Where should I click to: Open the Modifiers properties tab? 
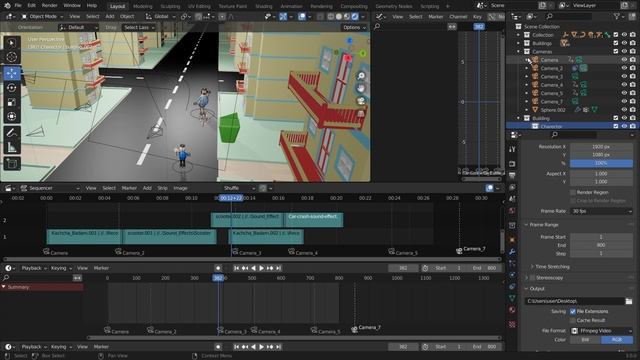tap(512, 252)
